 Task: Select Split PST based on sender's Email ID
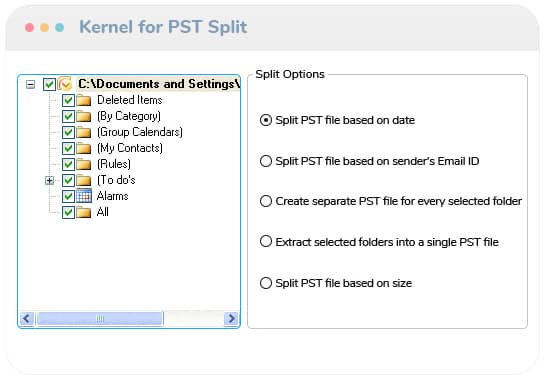[x=266, y=161]
